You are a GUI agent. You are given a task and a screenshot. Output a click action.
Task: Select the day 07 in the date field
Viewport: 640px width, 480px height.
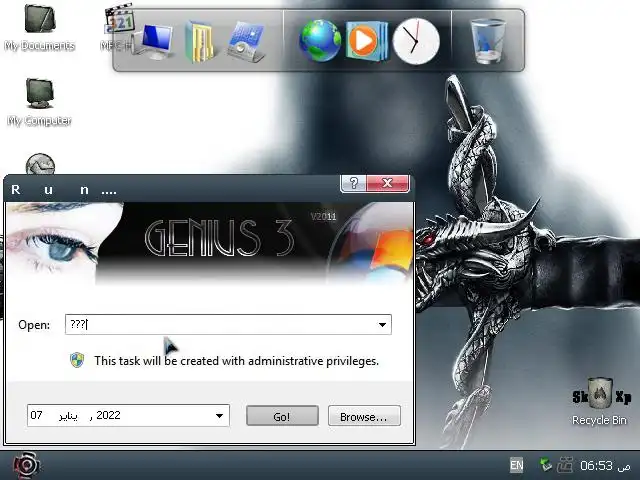(36, 416)
